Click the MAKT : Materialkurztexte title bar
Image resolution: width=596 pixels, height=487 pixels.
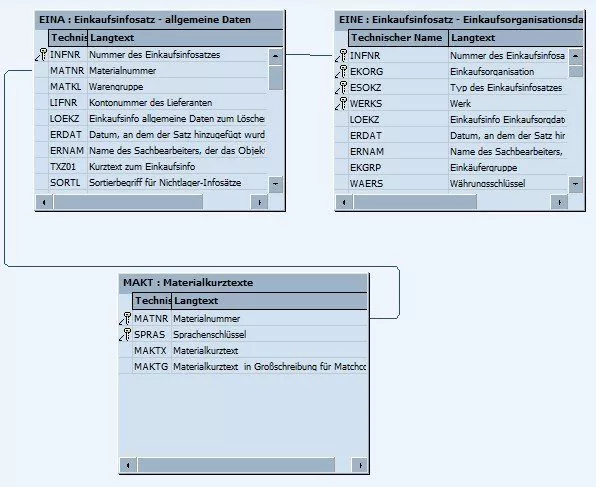(x=243, y=283)
